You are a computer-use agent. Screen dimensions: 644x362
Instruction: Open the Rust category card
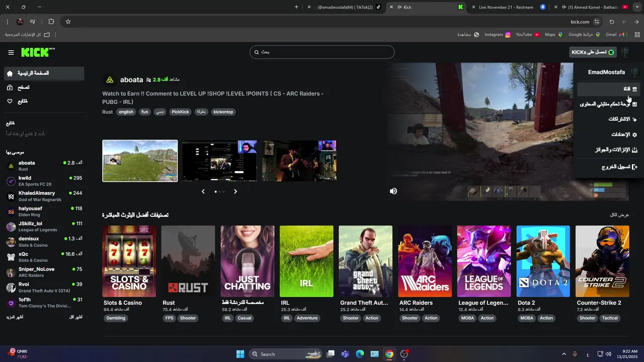(x=188, y=261)
